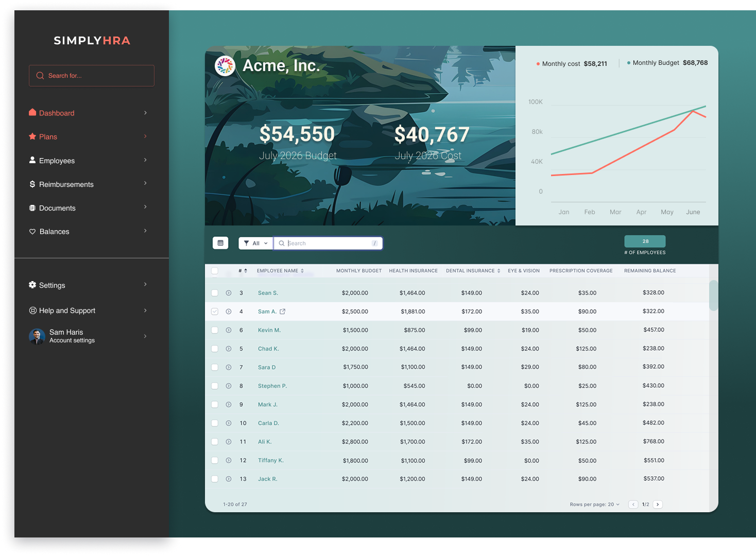Viewport: 756px width, 556px height.
Task: Click Account settings under Sam Haris
Action: pyautogui.click(x=72, y=341)
